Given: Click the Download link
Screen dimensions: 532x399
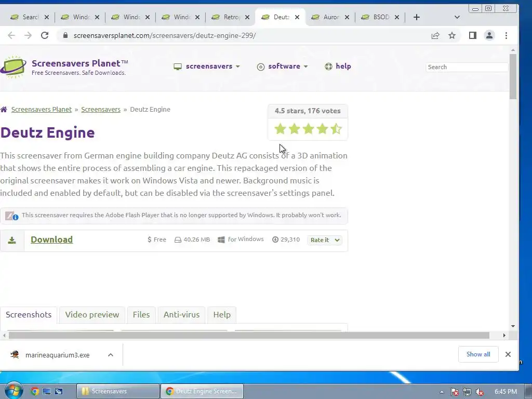Looking at the screenshot, I should coord(51,240).
